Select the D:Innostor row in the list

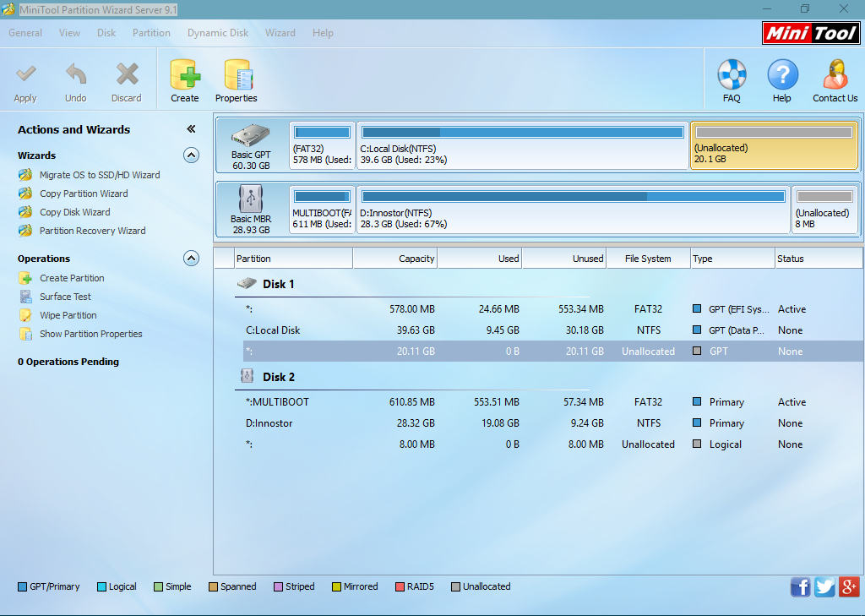click(x=552, y=422)
